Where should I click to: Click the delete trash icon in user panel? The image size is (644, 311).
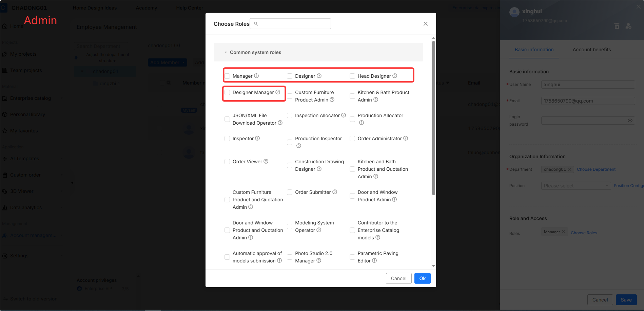[617, 26]
